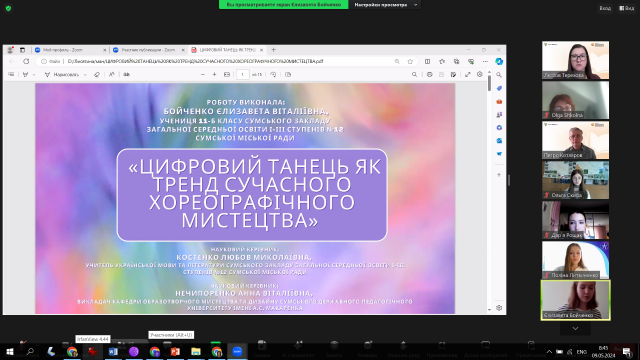Open taskbar clock showing 09.05.2024
This screenshot has width=640, height=360.
[603, 351]
